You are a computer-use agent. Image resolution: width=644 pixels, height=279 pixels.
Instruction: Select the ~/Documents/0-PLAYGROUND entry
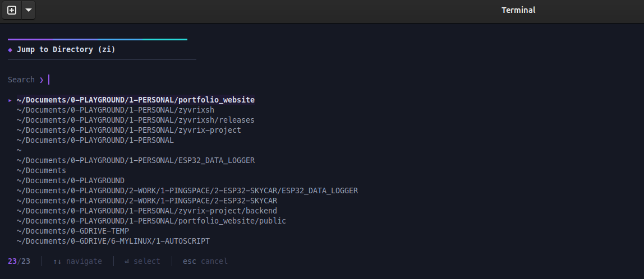[70, 180]
